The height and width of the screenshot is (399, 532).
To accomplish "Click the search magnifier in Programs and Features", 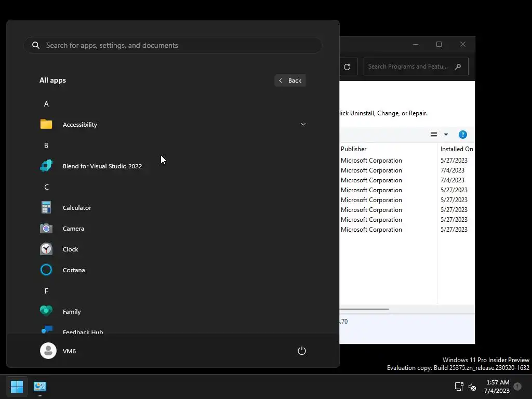I will point(458,66).
